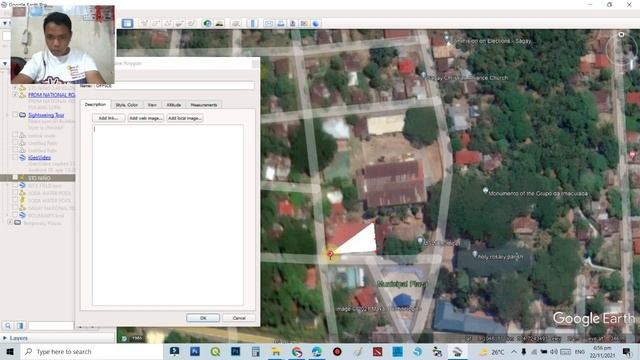This screenshot has height=360, width=640.
Task: Click the Monumento placemark on the map
Action: (536, 193)
